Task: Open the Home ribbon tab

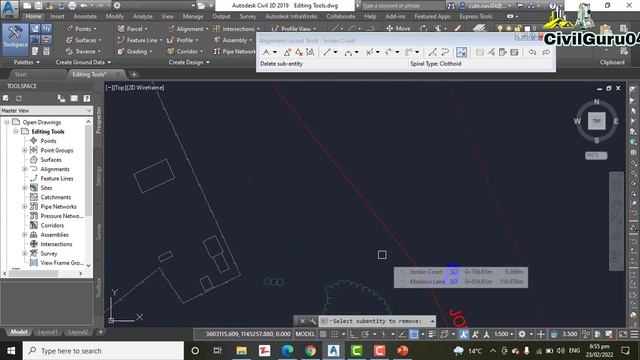Action: click(x=33, y=16)
